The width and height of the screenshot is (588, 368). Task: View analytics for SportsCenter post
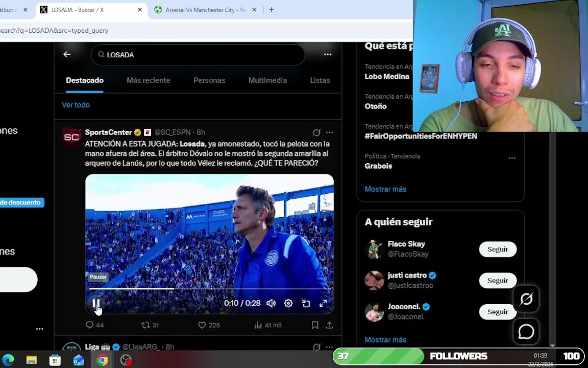(268, 325)
